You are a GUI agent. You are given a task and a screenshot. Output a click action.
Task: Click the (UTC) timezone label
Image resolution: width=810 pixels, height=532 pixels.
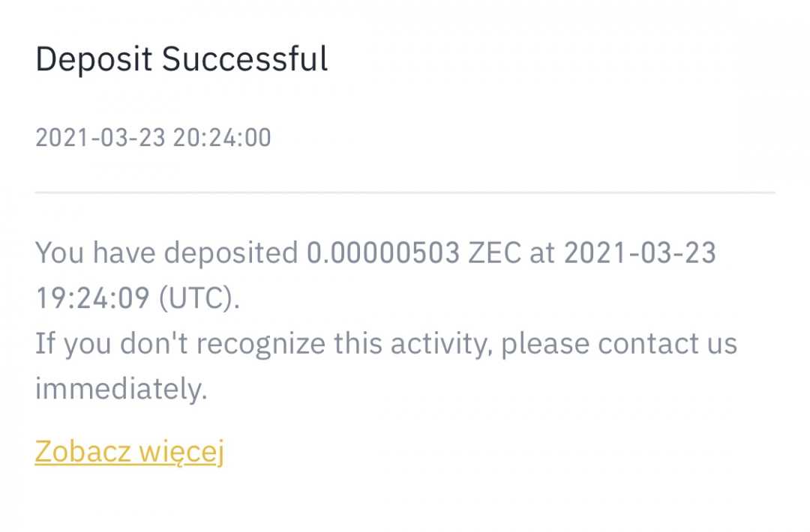click(199, 299)
